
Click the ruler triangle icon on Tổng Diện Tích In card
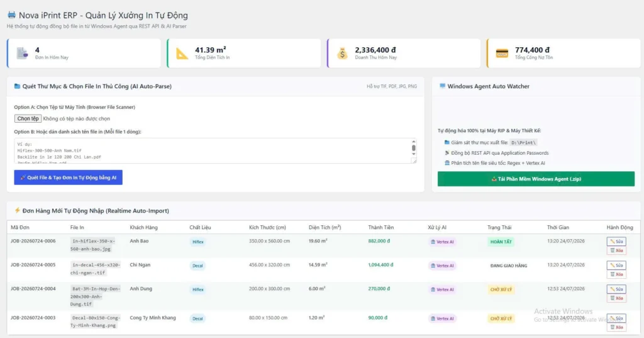pos(182,53)
